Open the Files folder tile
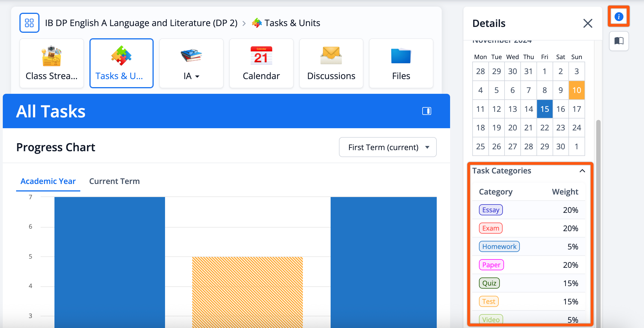Screen dimensions: 644x328 click(x=401, y=63)
